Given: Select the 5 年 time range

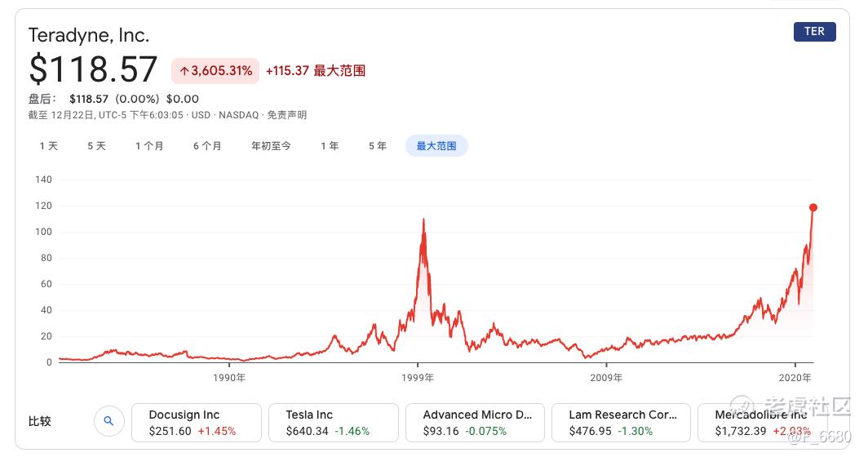Looking at the screenshot, I should 378,146.
